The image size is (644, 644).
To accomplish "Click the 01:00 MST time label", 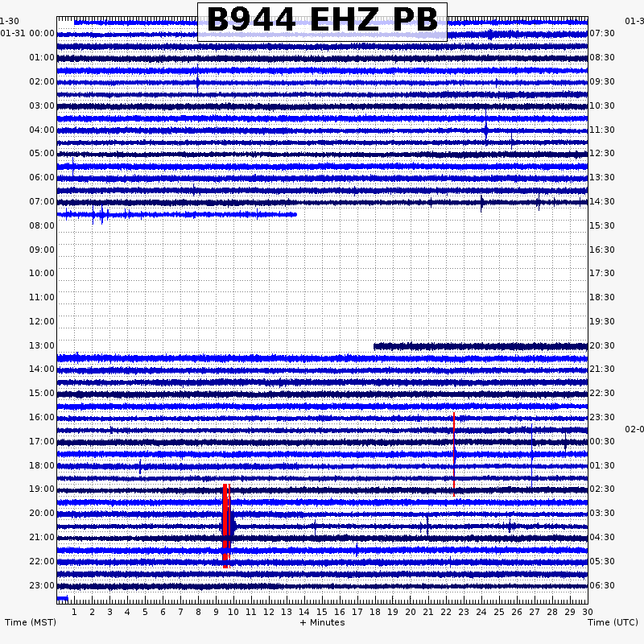I will coord(42,57).
